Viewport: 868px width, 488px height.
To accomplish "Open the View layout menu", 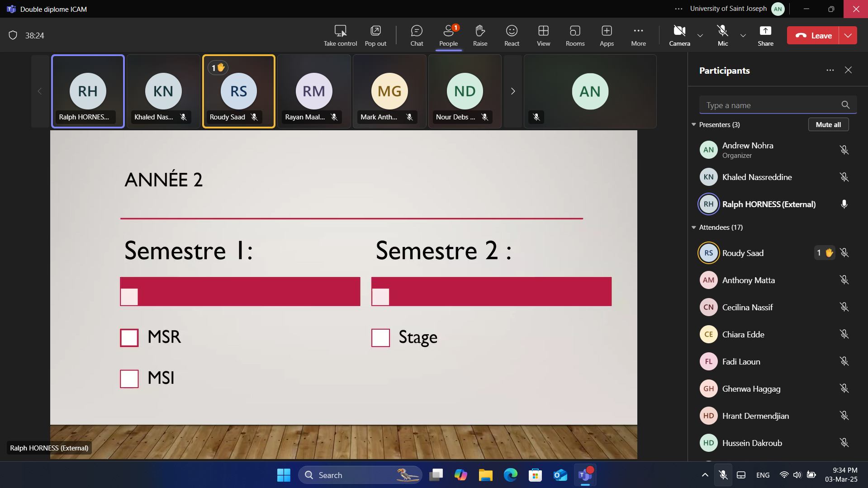I will point(543,35).
